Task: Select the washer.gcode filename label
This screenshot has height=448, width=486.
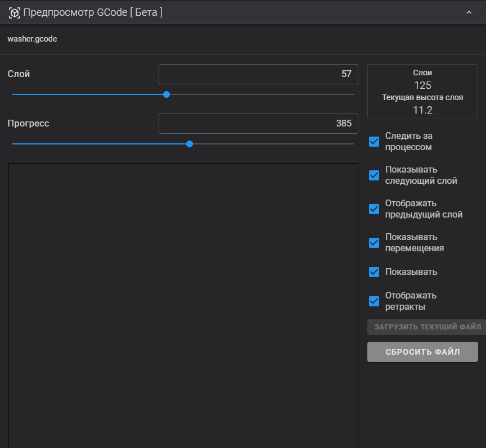Action: [32, 39]
